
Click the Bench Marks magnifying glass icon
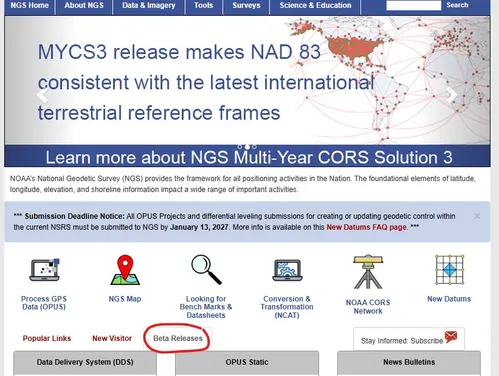coord(206,270)
